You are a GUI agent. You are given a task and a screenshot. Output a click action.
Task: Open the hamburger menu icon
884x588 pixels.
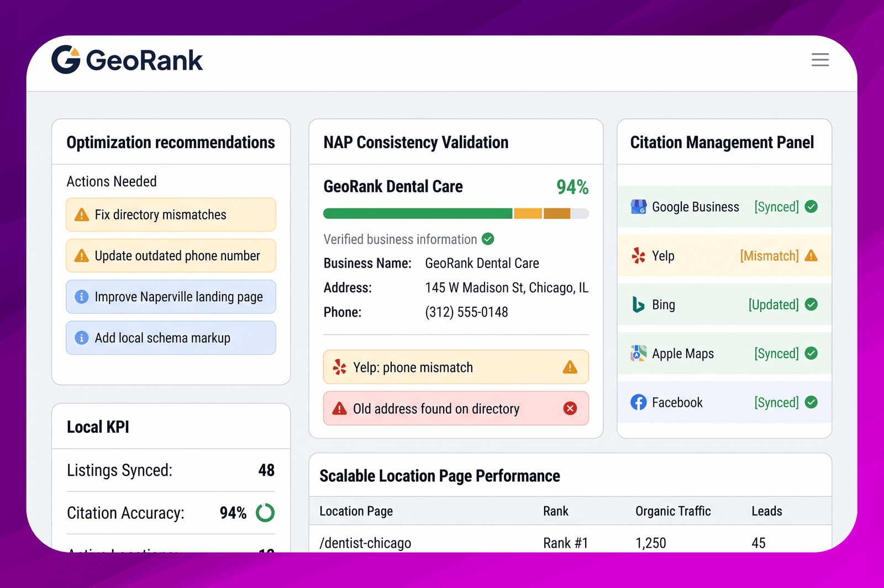(820, 60)
